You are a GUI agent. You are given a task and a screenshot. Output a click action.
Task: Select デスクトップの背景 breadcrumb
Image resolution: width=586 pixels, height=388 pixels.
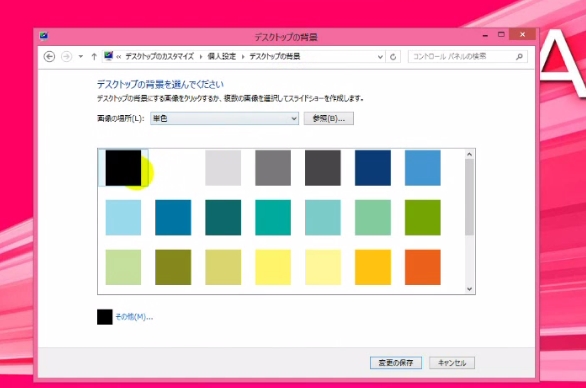click(275, 56)
